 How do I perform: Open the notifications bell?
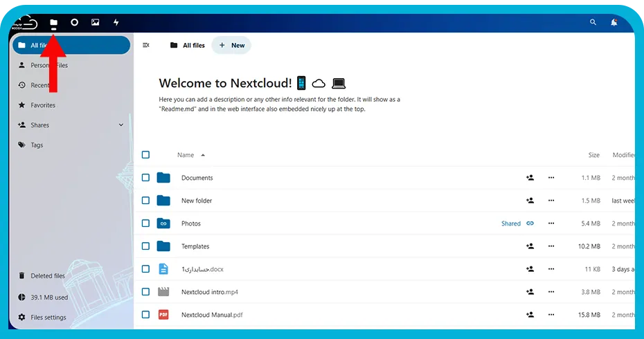614,22
